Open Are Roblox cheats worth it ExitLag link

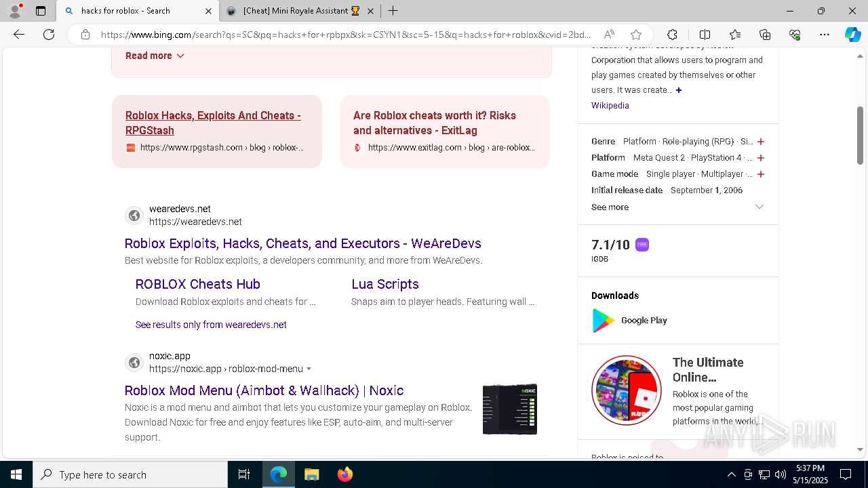[x=435, y=123]
